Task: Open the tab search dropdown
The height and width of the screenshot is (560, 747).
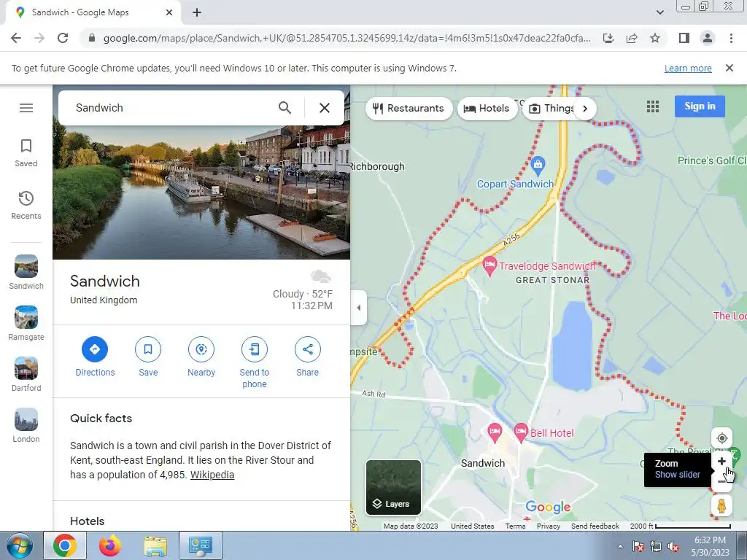Action: point(659,12)
